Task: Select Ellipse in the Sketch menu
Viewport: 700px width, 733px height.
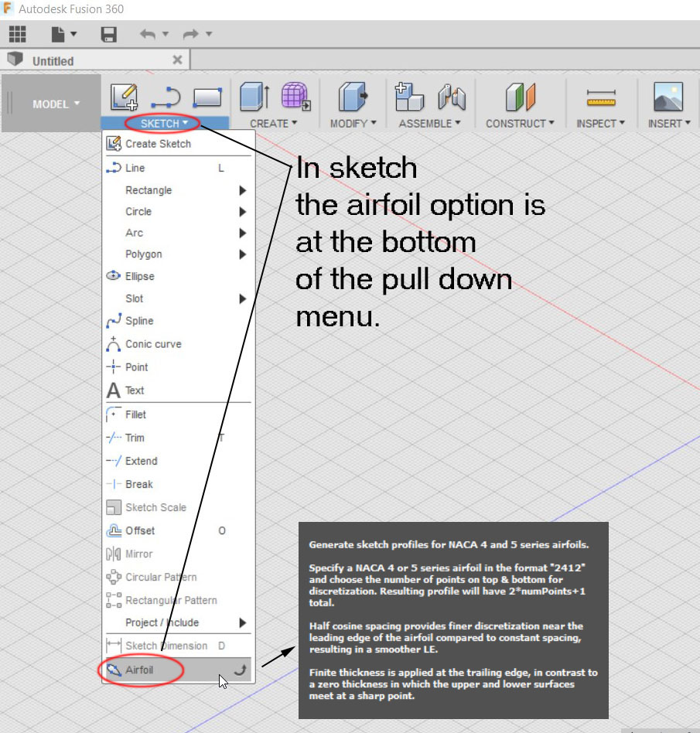Action: coord(179,276)
